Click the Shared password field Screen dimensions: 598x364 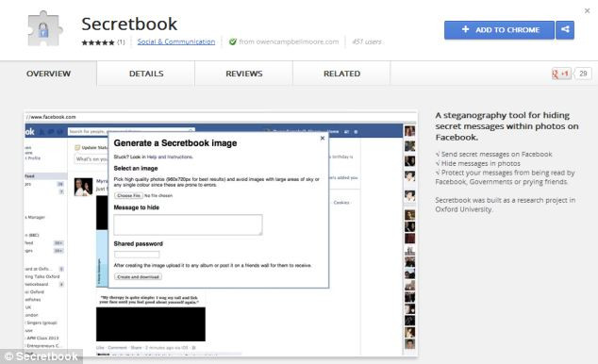[x=137, y=255]
